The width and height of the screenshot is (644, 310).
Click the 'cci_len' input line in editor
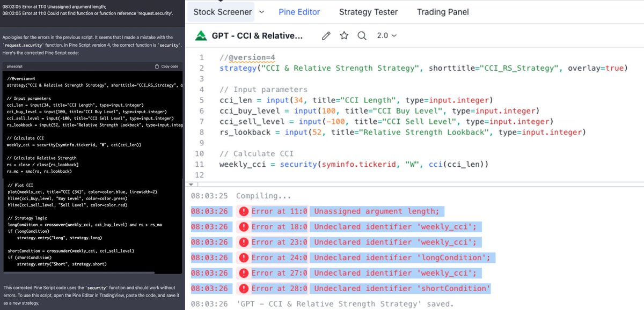[x=356, y=100]
